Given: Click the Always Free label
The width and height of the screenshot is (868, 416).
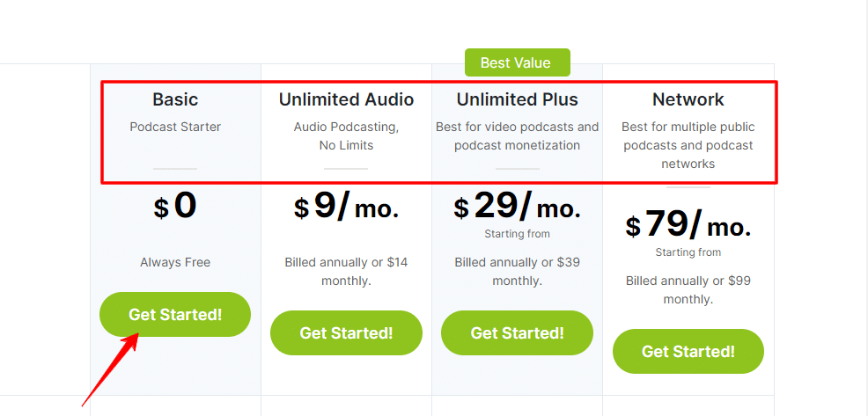Looking at the screenshot, I should 175,262.
